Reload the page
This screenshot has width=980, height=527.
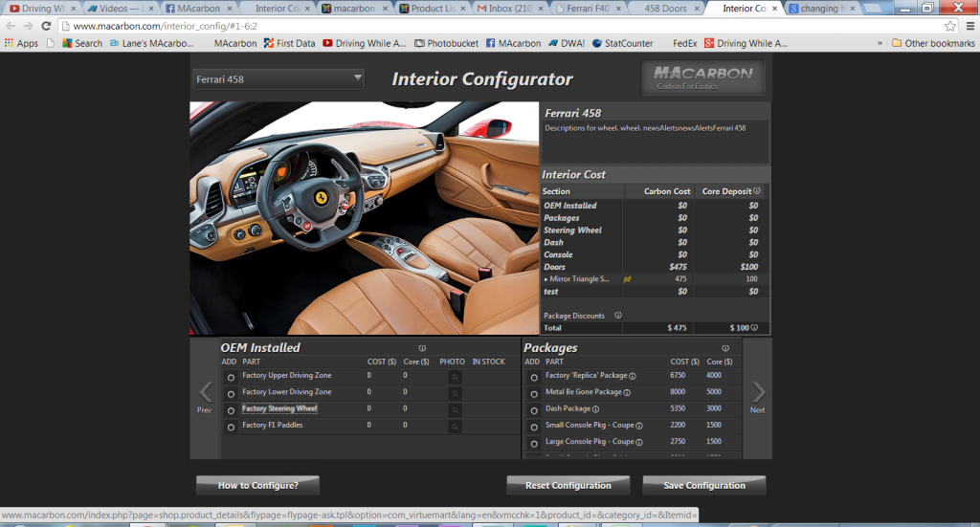click(x=46, y=26)
